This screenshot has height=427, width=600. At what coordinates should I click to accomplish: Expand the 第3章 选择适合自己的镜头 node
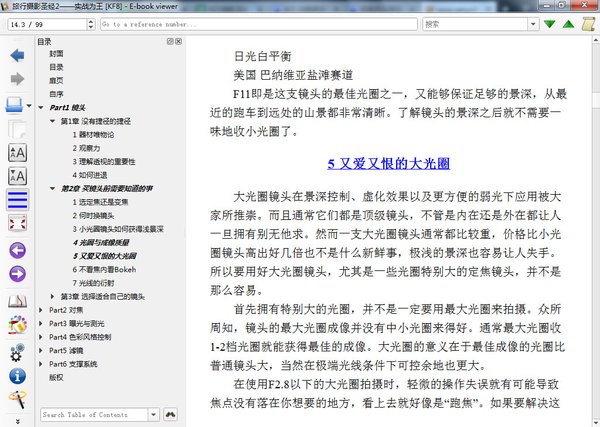click(52, 296)
